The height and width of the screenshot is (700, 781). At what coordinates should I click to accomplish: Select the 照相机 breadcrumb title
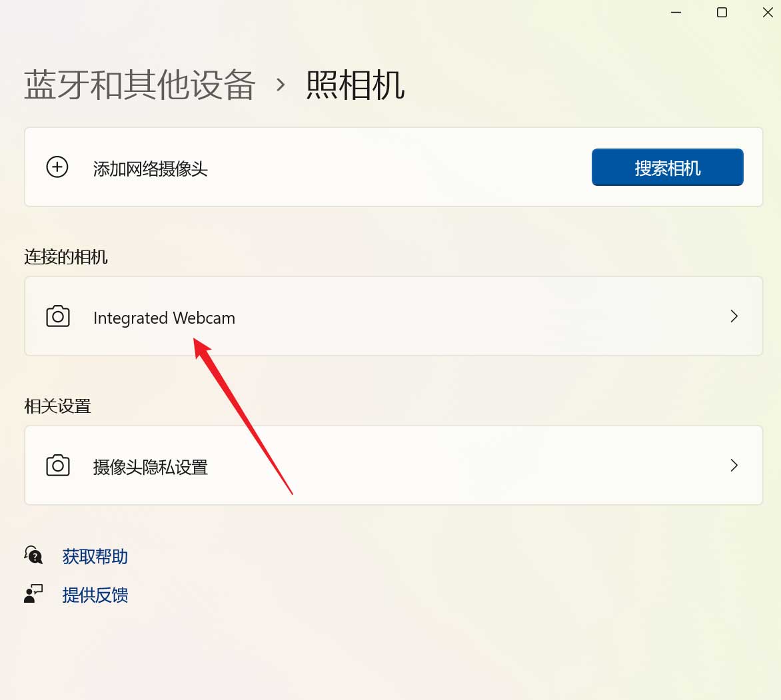[355, 86]
